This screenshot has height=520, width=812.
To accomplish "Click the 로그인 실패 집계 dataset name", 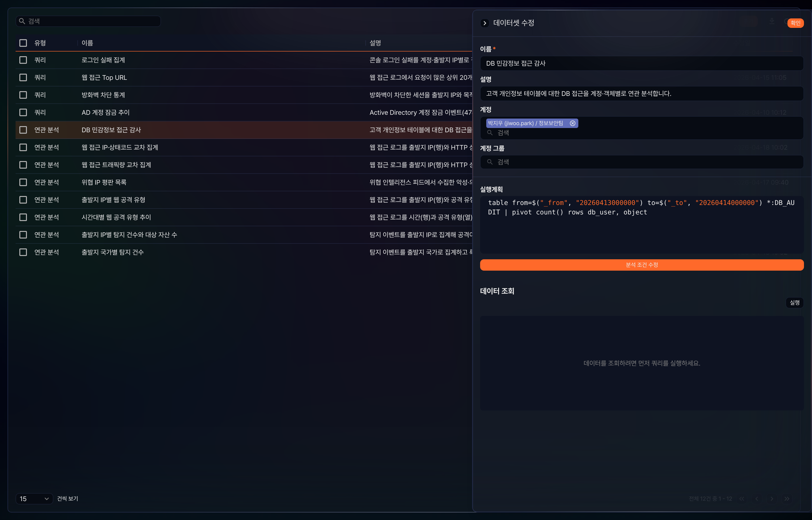I will tap(103, 60).
